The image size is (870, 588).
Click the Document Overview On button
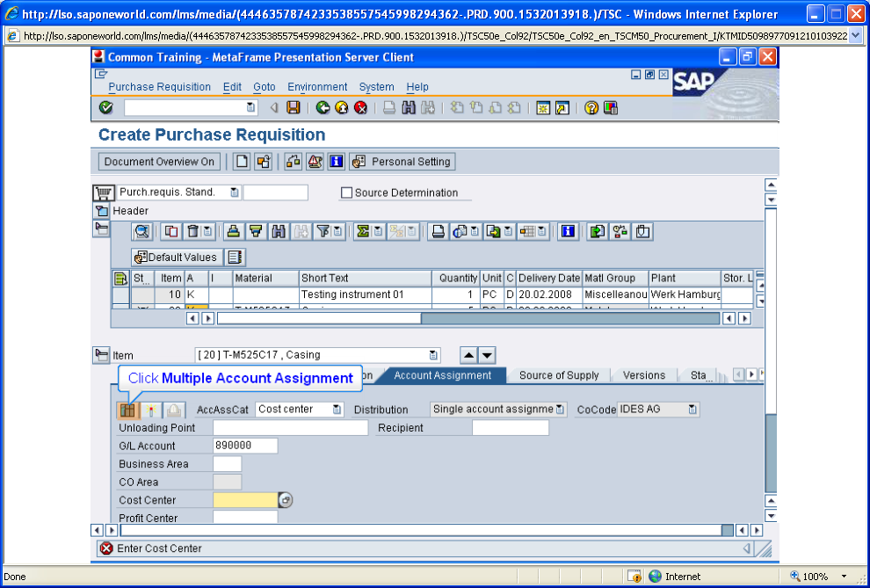point(159,162)
